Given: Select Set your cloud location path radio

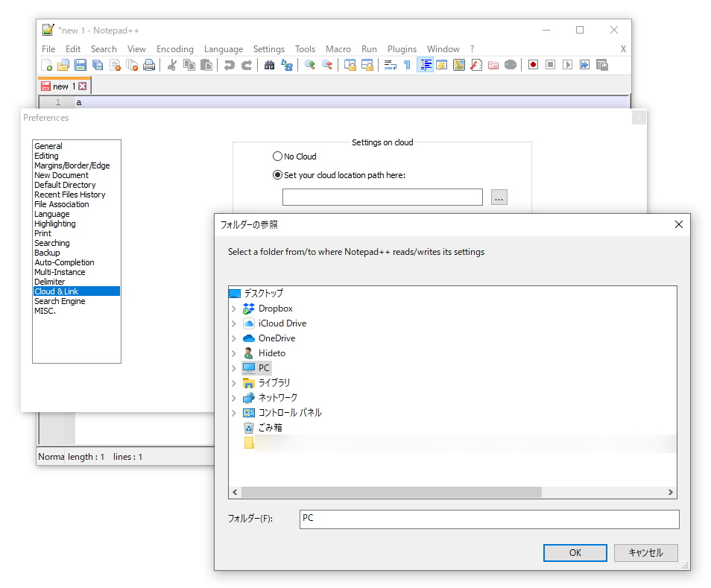Looking at the screenshot, I should pyautogui.click(x=277, y=175).
